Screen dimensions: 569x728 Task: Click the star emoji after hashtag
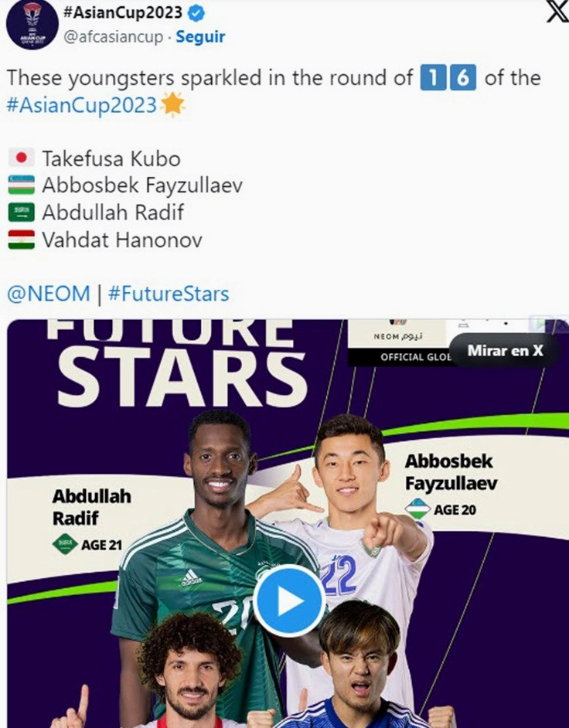[172, 104]
